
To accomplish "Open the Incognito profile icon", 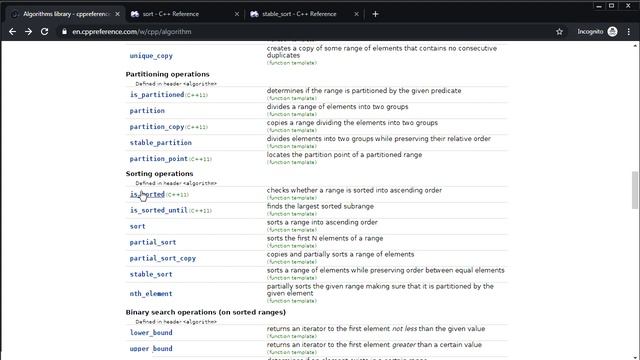I will (x=612, y=32).
